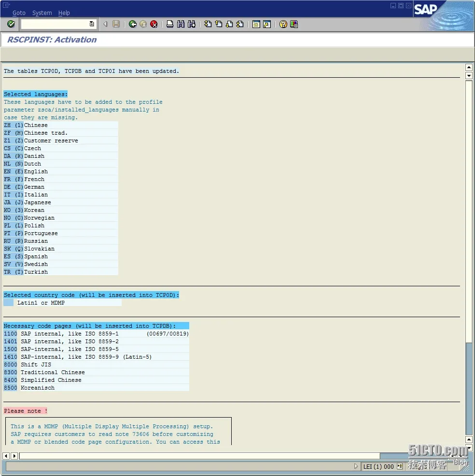Image resolution: width=475 pixels, height=476 pixels.
Task: Collapse the command field with the triangle
Action: click(105, 24)
